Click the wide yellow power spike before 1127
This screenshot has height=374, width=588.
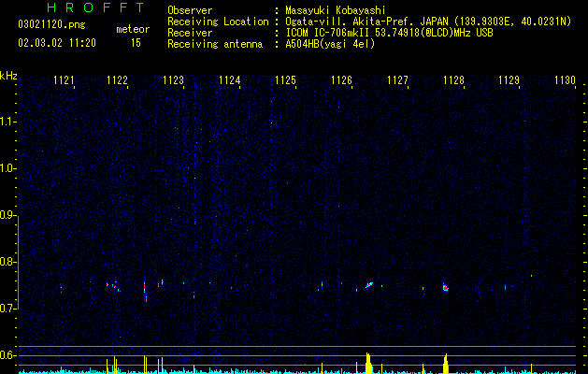368,363
